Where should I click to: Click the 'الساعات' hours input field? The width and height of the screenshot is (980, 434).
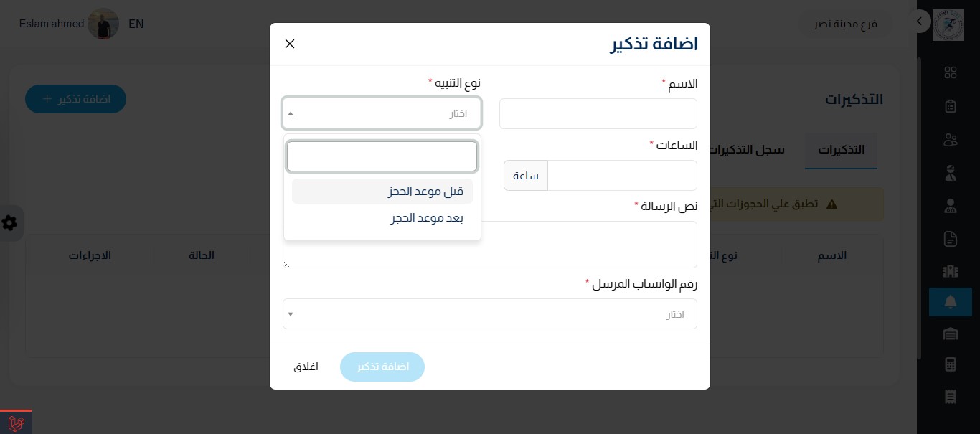[x=622, y=176]
